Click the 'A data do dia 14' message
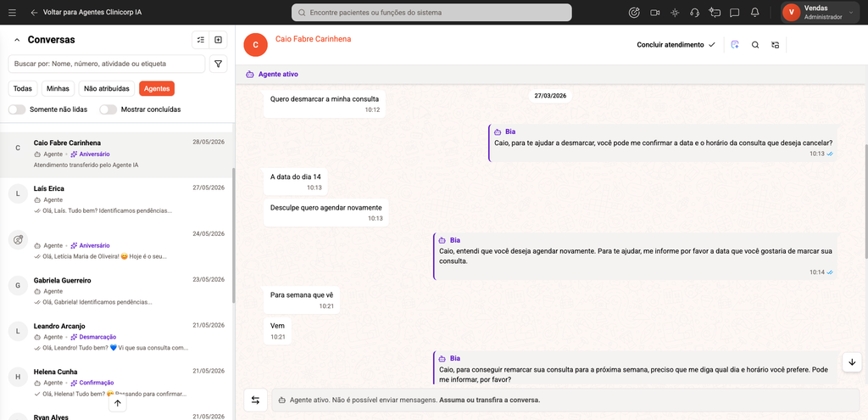The image size is (868, 420). click(x=296, y=182)
